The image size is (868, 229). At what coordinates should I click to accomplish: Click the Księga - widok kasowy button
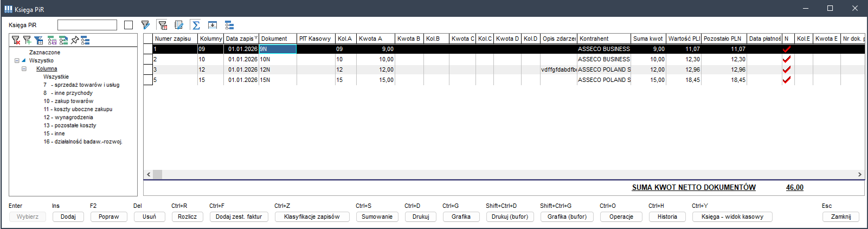tap(732, 217)
